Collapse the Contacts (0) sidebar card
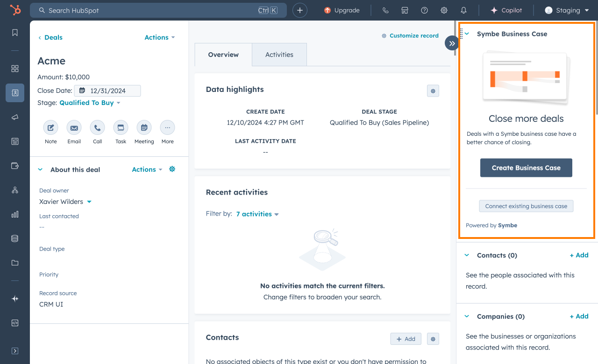This screenshot has height=364, width=598. [467, 255]
